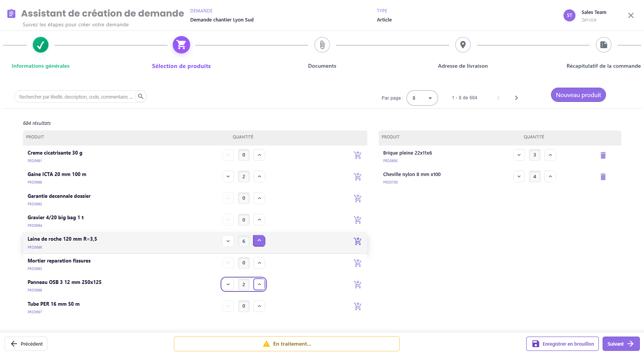Click the Suivant button

click(x=621, y=344)
